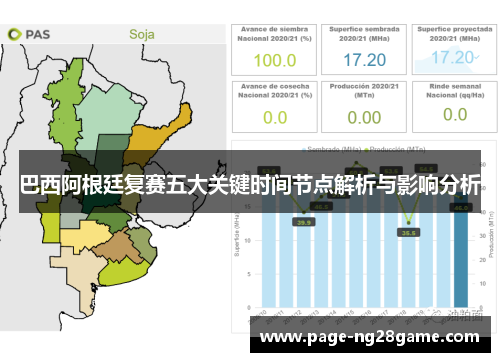The height and width of the screenshot is (362, 500).
Task: Click the Producción 2020/21 (MTn) header
Action: pos(364,91)
